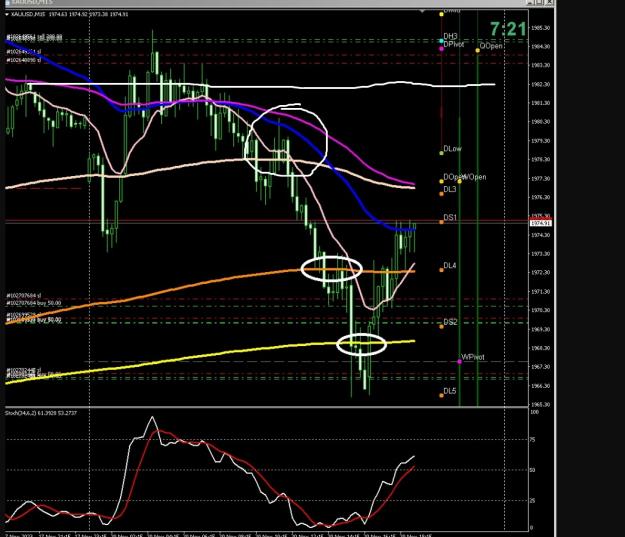Click the Stoch(34,6,2) indicator label

tap(41, 413)
